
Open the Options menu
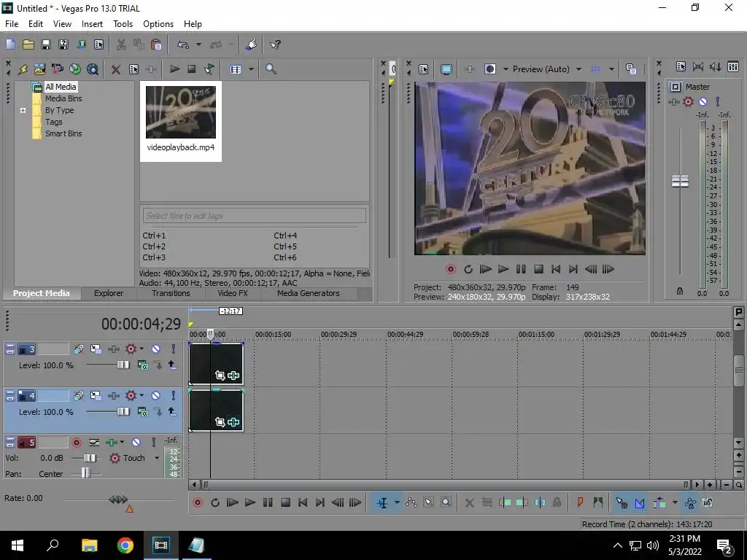pyautogui.click(x=158, y=24)
